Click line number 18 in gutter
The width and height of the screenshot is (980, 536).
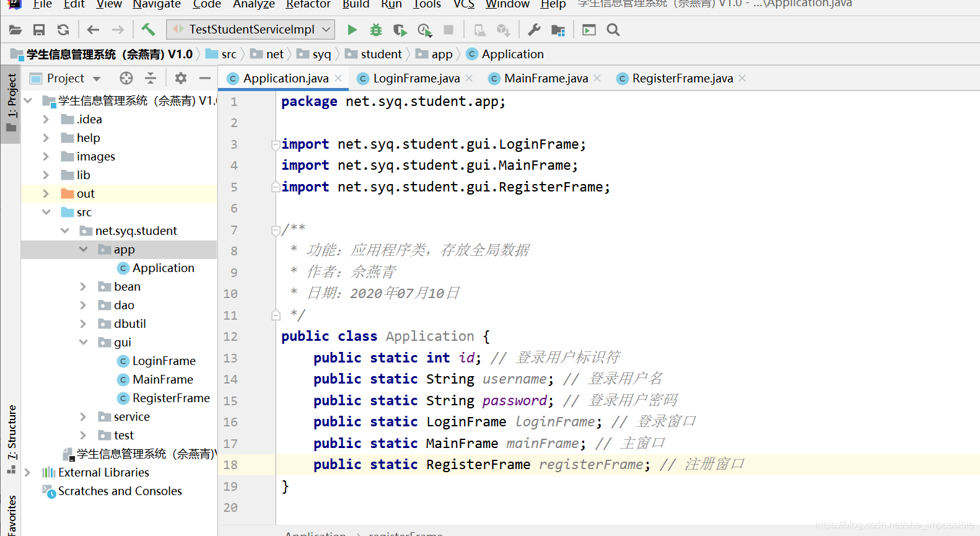coord(230,465)
